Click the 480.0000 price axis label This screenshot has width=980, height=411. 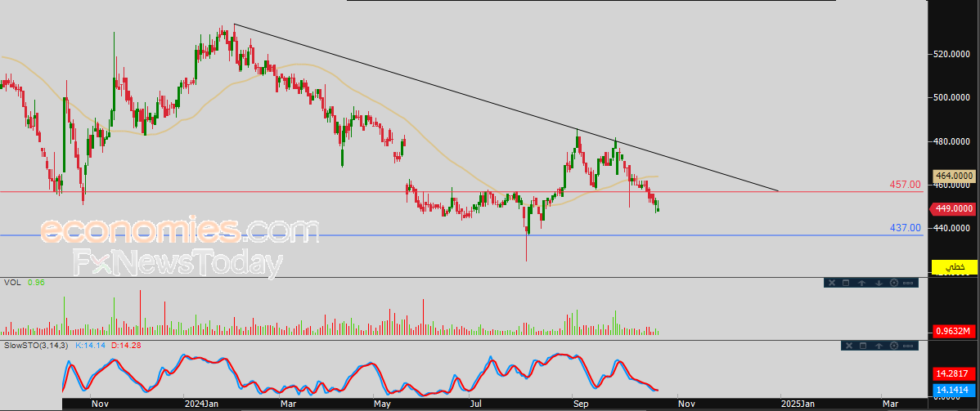953,142
